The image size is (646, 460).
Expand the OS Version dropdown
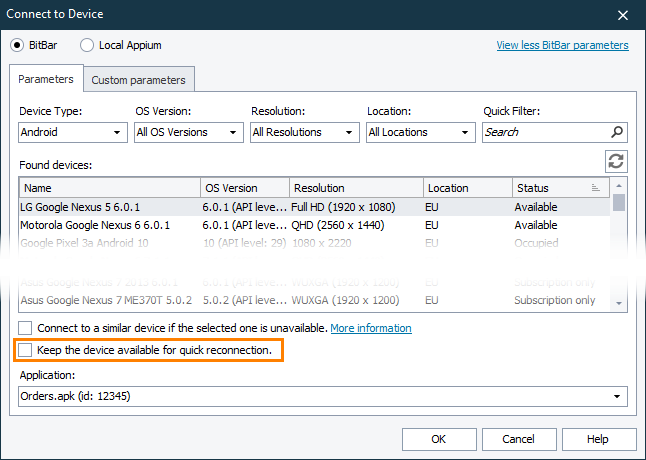(187, 132)
